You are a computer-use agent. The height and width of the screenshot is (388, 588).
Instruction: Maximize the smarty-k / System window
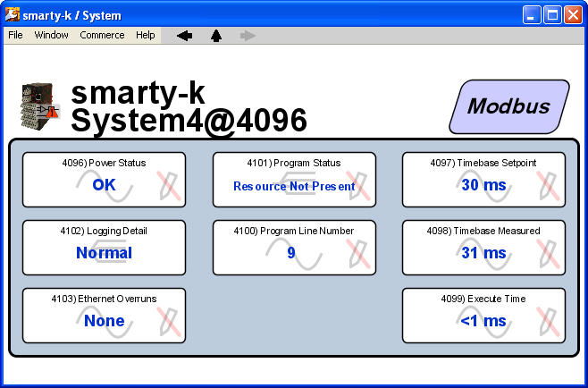click(552, 15)
